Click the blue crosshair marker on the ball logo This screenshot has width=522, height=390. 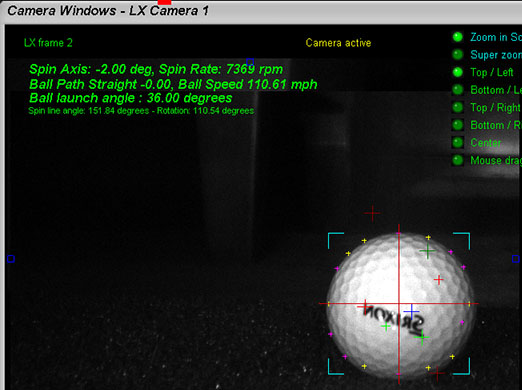pos(412,312)
